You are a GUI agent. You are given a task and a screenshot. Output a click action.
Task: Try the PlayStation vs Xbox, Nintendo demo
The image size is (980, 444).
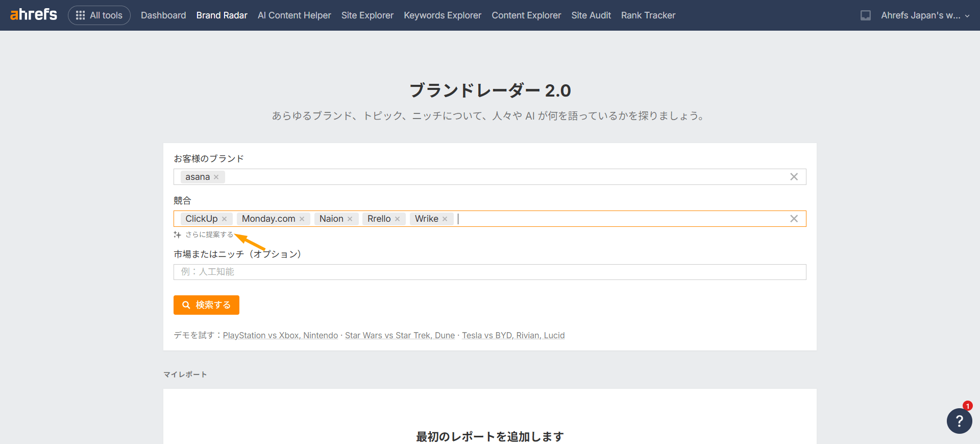(x=280, y=335)
